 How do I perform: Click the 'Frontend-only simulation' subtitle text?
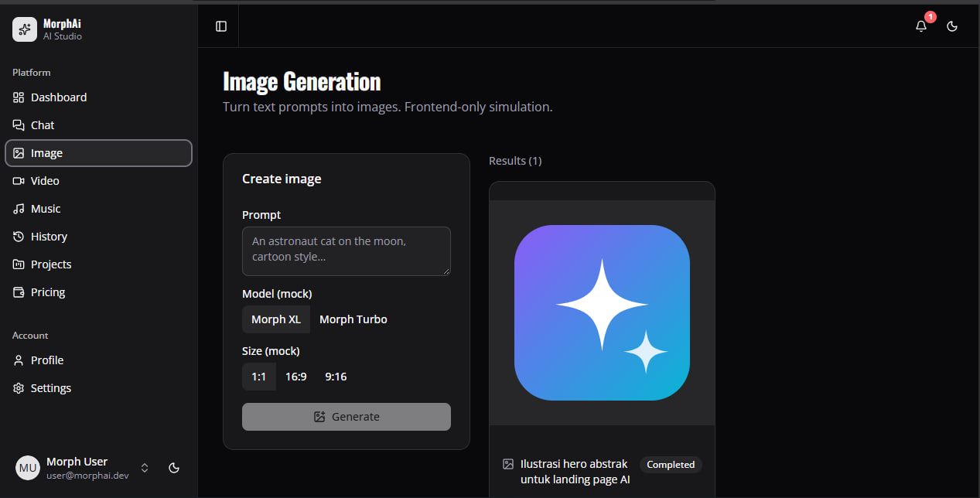479,107
